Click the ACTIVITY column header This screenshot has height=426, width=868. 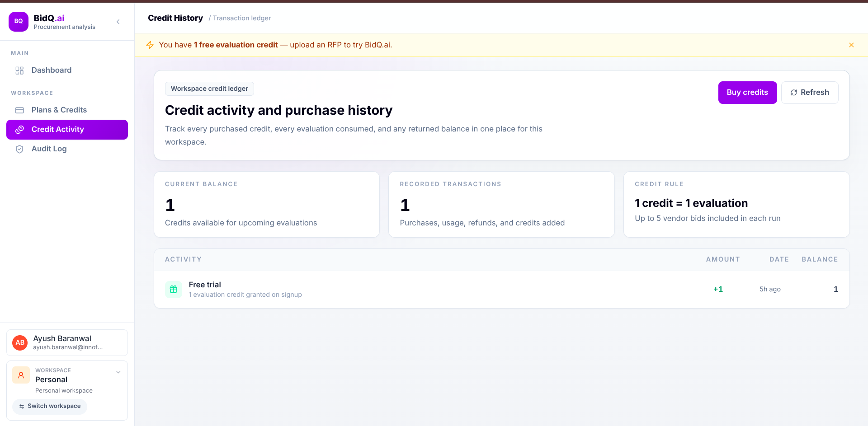183,259
